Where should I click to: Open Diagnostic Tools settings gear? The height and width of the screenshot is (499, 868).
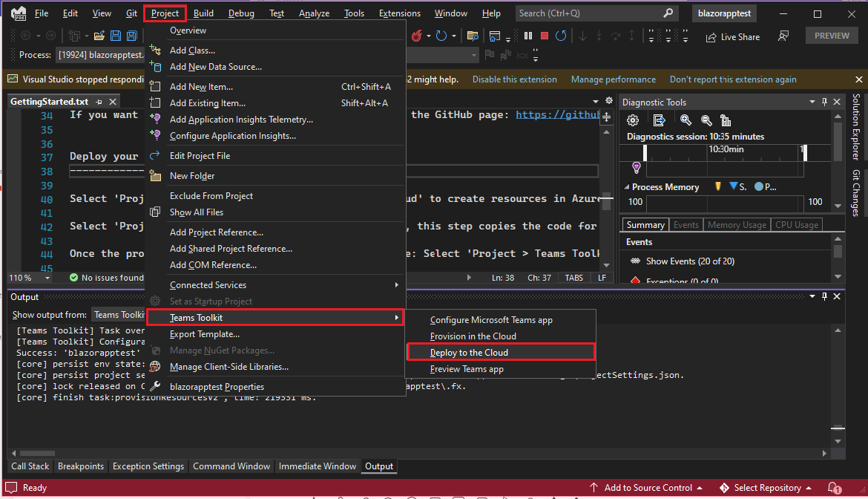coord(633,120)
